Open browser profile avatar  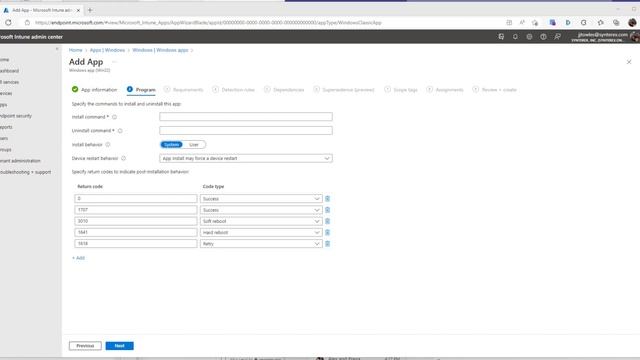point(632,23)
